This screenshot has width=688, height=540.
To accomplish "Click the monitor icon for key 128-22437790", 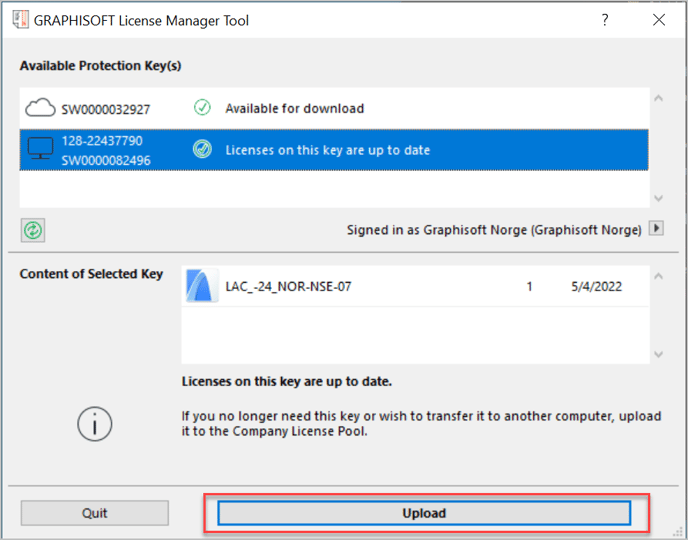I will [40, 149].
